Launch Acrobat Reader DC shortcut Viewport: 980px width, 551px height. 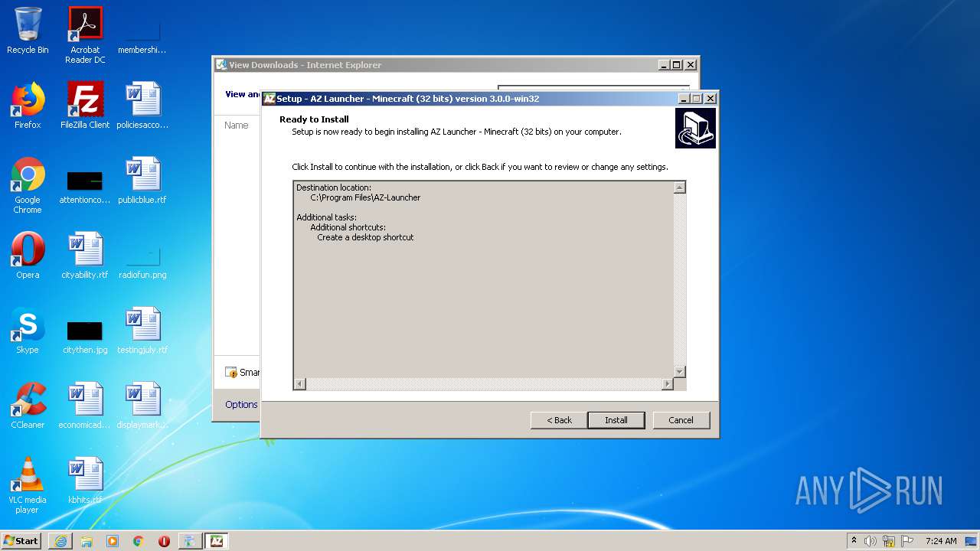click(x=85, y=35)
